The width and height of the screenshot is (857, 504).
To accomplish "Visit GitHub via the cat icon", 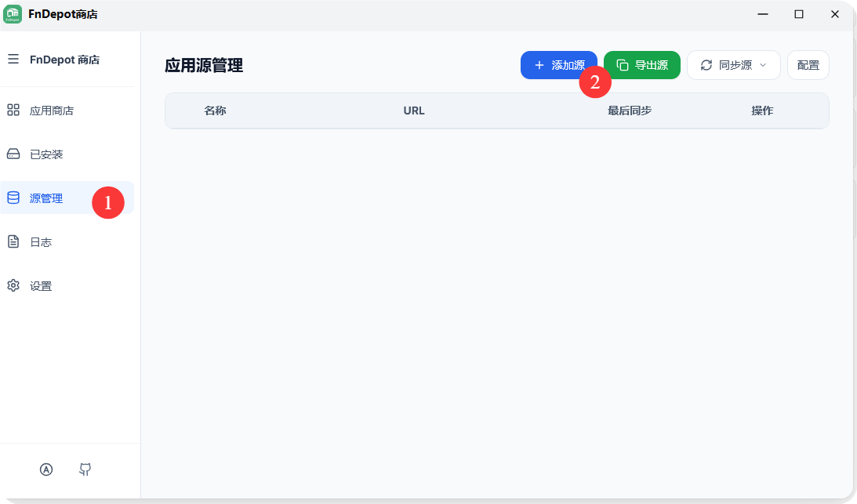I will coord(85,469).
